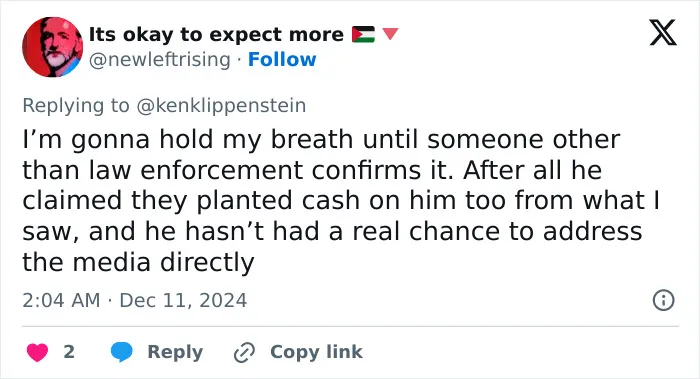Click the tweet line starting 'I'm gonna hold'
This screenshot has height=379, width=700.
321,139
